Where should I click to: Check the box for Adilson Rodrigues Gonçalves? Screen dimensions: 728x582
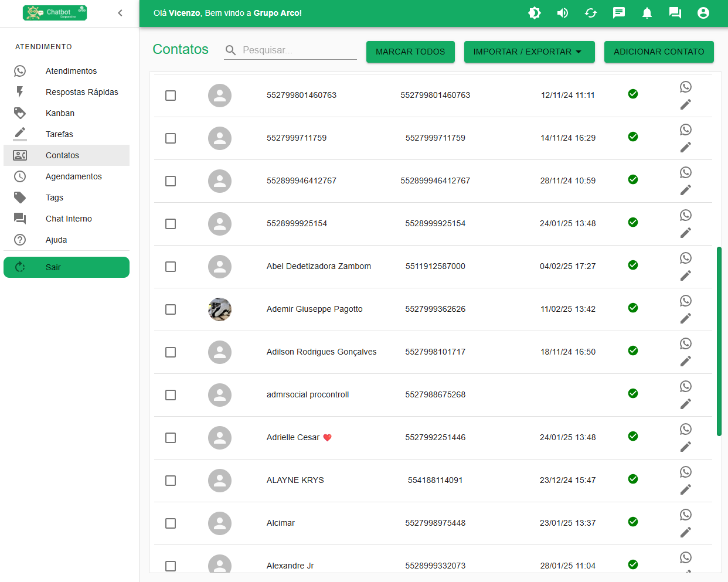pos(171,352)
